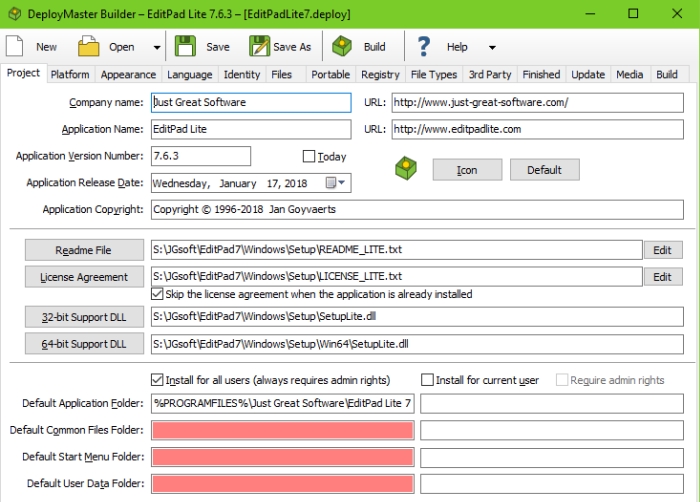700x502 pixels.
Task: Click the green application icon preview
Action: [x=405, y=168]
